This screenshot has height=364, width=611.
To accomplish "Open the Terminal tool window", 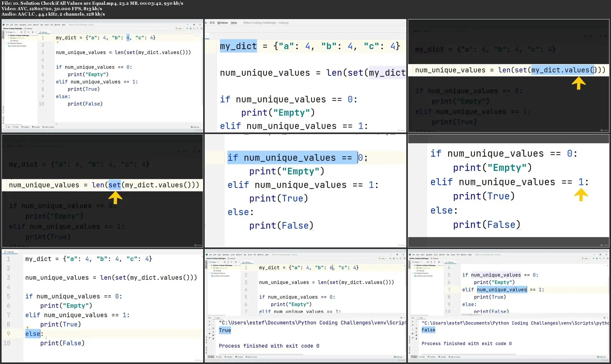I will coord(36,127).
